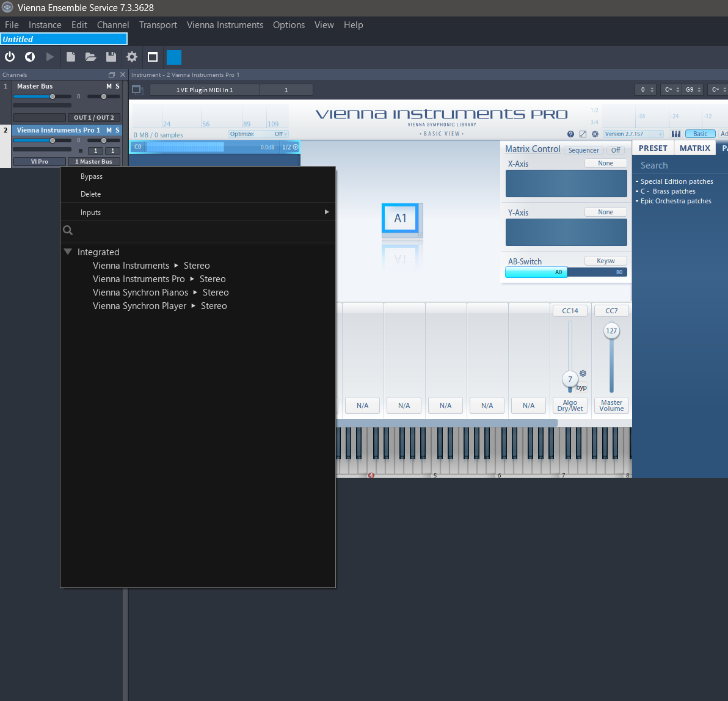This screenshot has height=701, width=728.
Task: Click the power icon in the toolbar
Action: click(x=10, y=57)
